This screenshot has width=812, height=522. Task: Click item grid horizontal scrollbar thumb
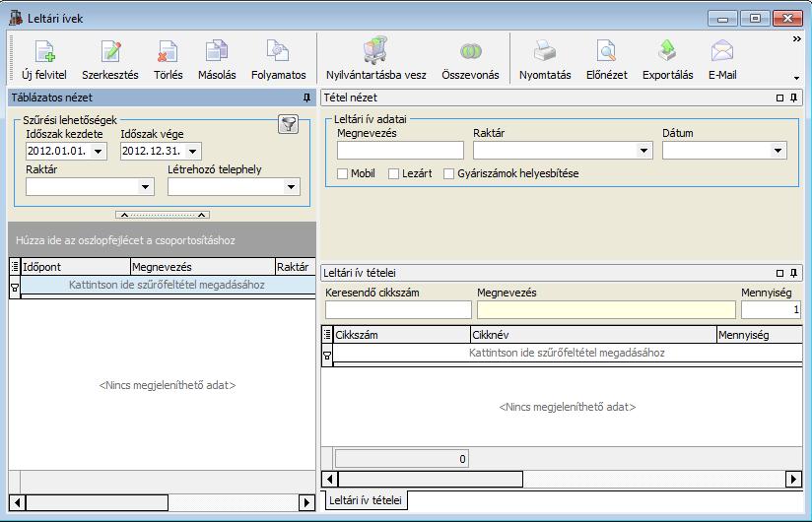[x=431, y=479]
